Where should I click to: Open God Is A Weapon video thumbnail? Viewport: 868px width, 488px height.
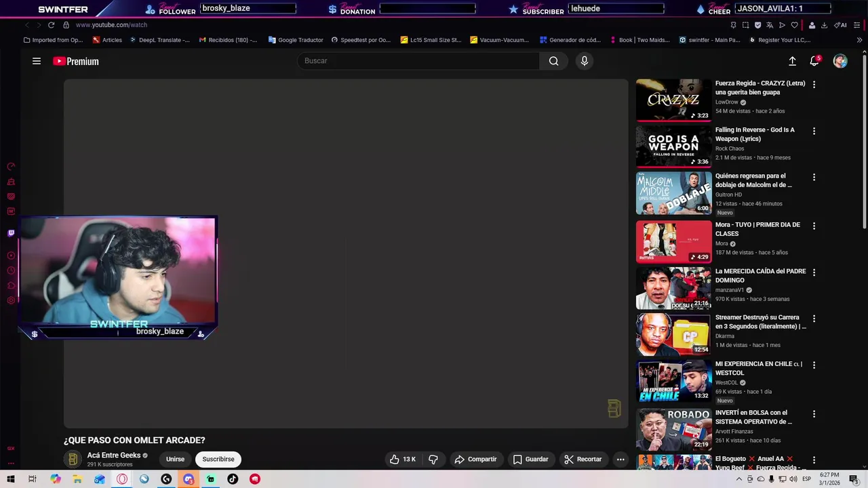pyautogui.click(x=673, y=146)
